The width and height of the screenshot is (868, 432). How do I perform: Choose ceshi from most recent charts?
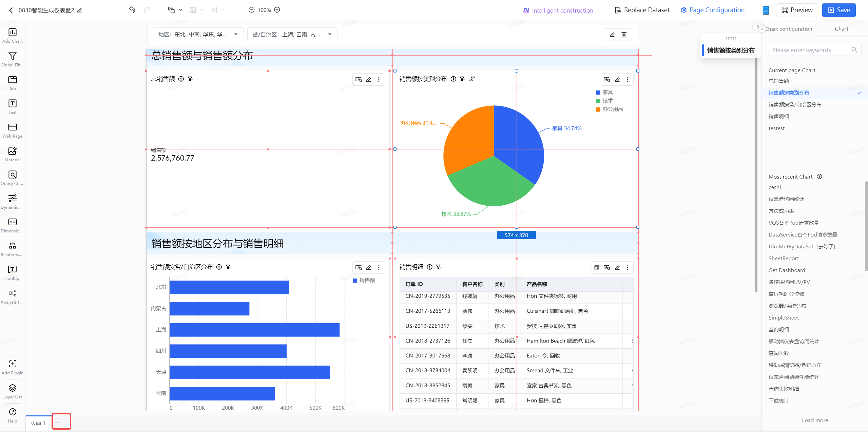[x=775, y=187]
